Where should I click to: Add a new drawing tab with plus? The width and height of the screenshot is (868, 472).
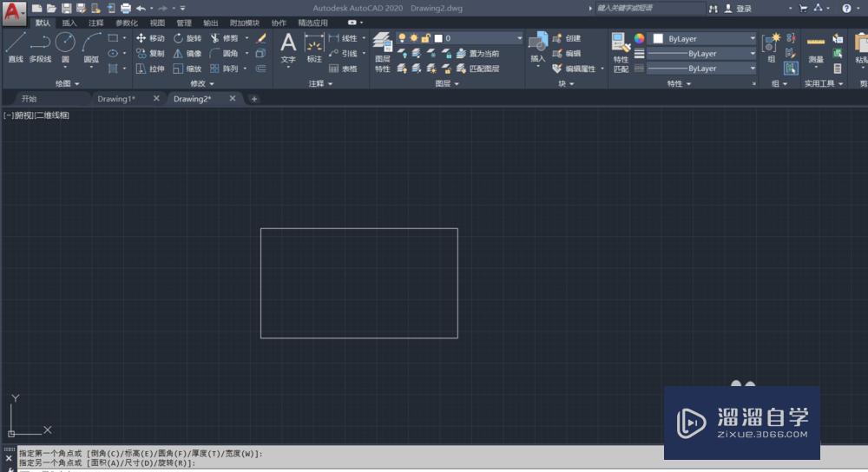[254, 99]
